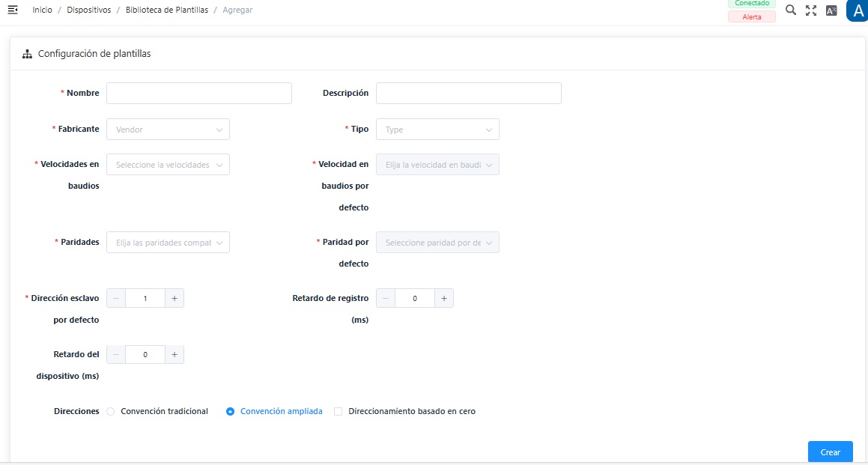The image size is (868, 465).
Task: Expand the Tipo type dropdown
Action: point(437,130)
